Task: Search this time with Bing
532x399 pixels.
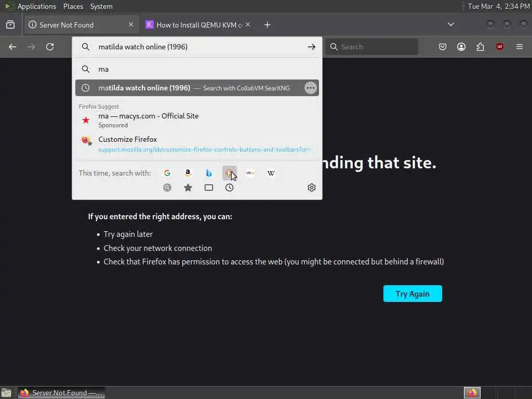Action: pyautogui.click(x=209, y=173)
